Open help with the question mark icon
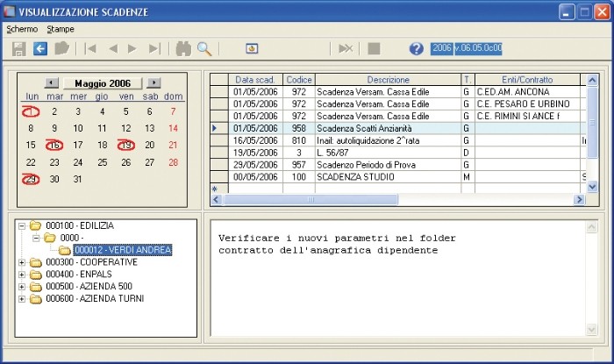Viewport: 614px width, 364px height. coord(417,48)
